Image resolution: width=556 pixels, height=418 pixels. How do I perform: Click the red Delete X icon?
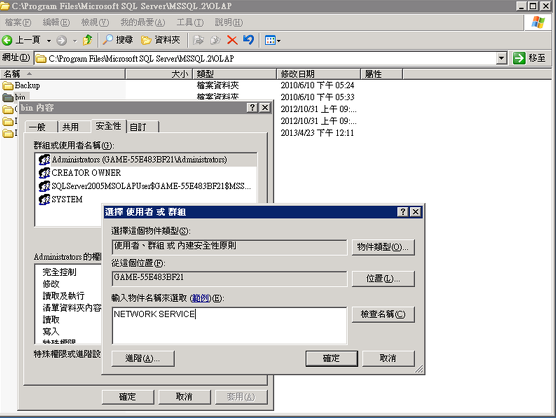point(232,40)
